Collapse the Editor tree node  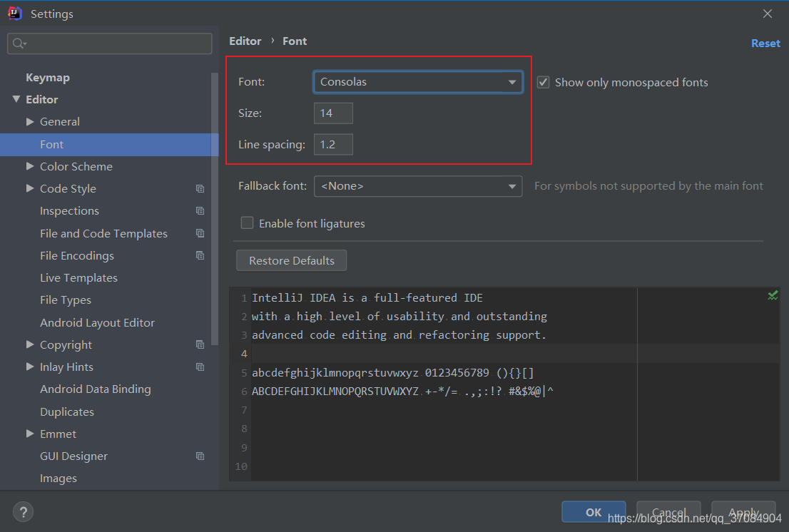(x=16, y=99)
